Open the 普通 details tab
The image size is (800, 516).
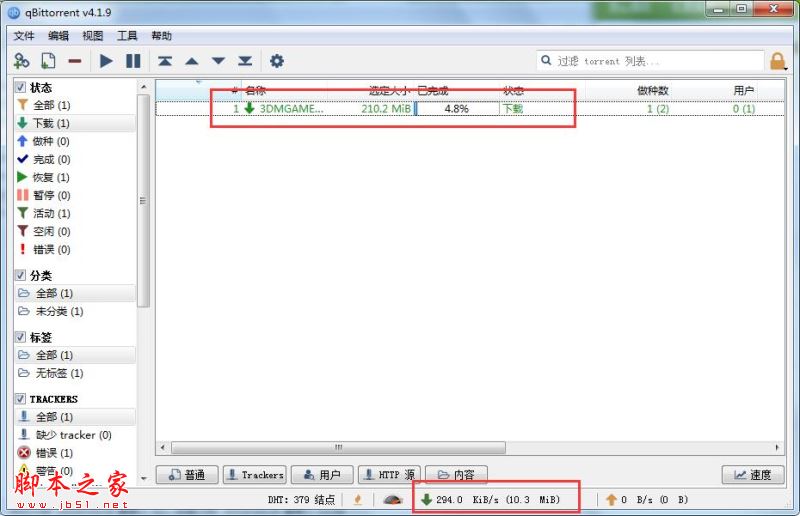(187, 475)
